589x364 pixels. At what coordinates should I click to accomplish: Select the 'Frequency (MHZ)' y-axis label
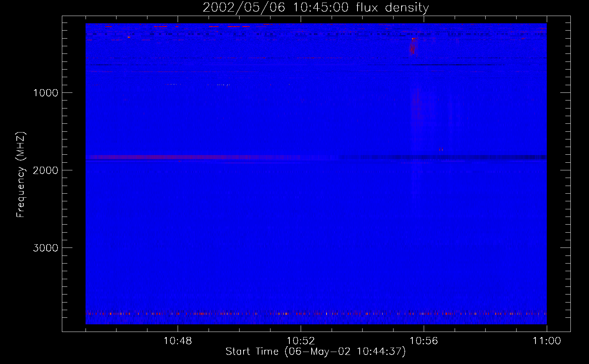[21, 175]
